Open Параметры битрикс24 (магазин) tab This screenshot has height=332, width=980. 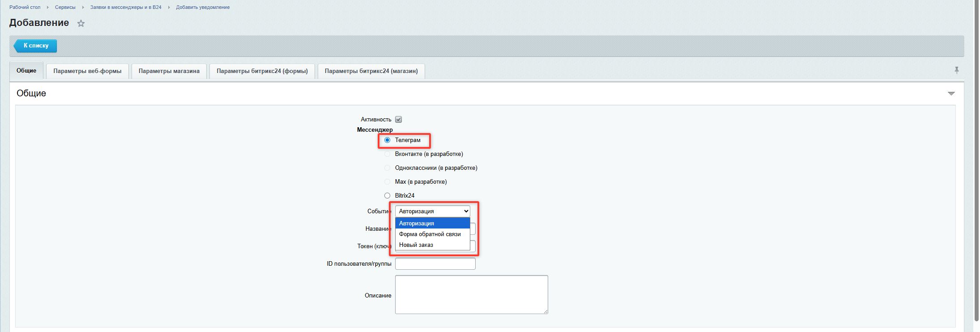[x=371, y=71]
